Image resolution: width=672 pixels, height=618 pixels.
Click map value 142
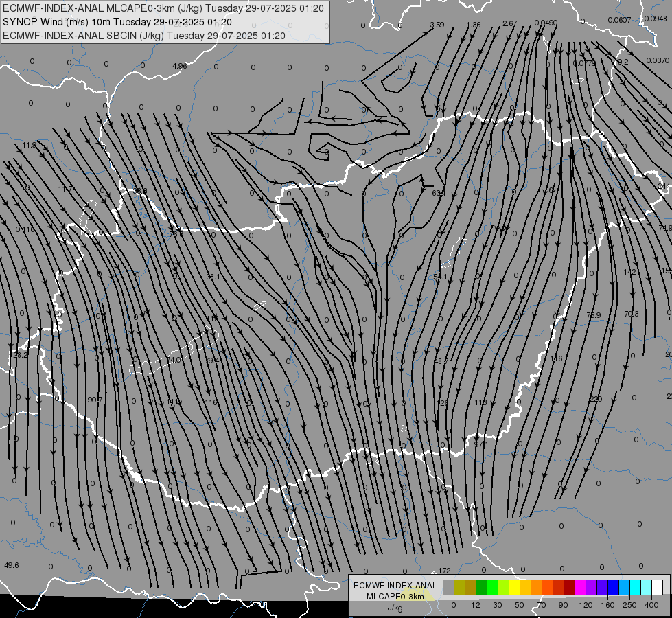pos(629,272)
